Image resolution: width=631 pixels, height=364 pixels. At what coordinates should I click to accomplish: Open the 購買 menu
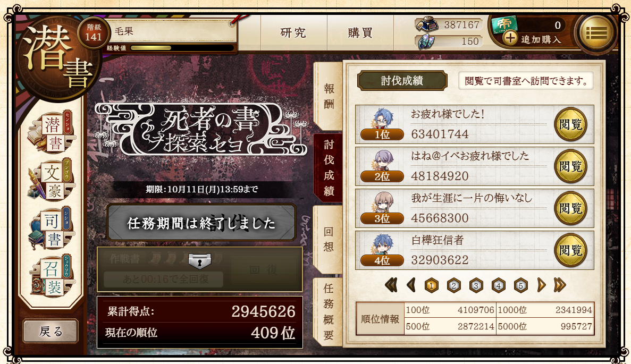coord(360,32)
